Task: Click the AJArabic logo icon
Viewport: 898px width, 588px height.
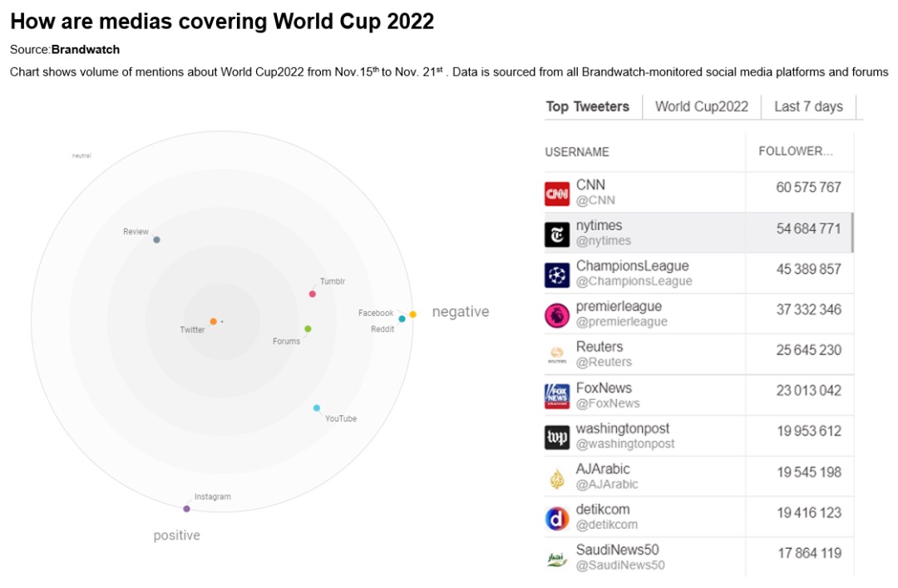Action: (557, 477)
